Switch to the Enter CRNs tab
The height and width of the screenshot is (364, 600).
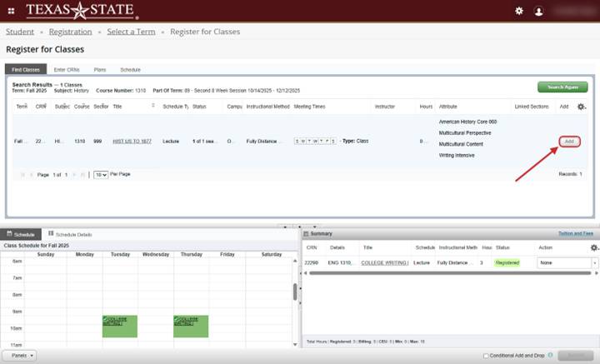pyautogui.click(x=67, y=70)
